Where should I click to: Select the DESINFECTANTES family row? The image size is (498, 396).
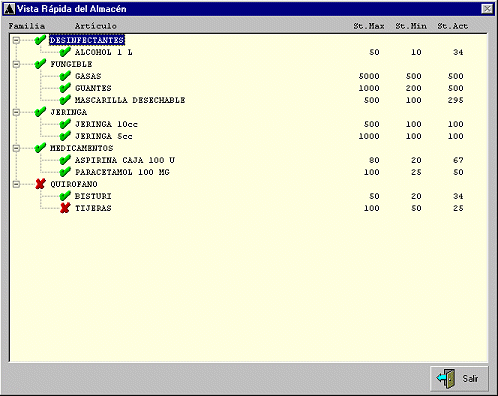click(x=87, y=40)
